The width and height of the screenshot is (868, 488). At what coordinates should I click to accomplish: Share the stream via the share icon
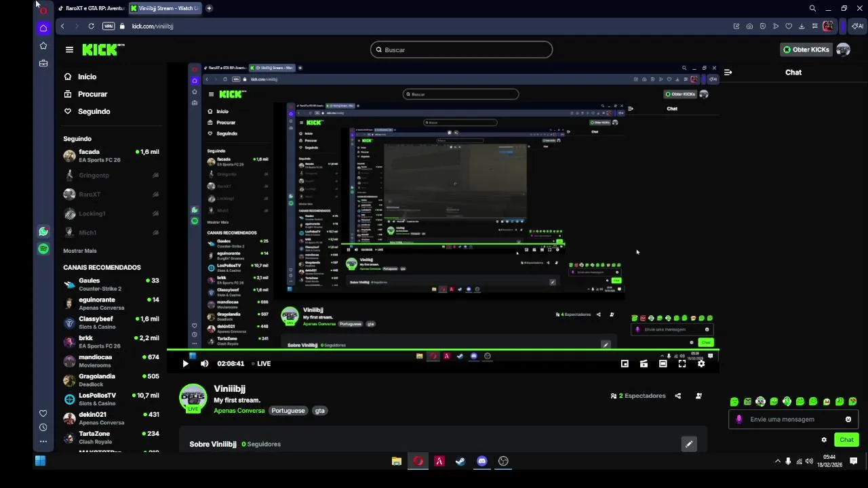coord(677,396)
